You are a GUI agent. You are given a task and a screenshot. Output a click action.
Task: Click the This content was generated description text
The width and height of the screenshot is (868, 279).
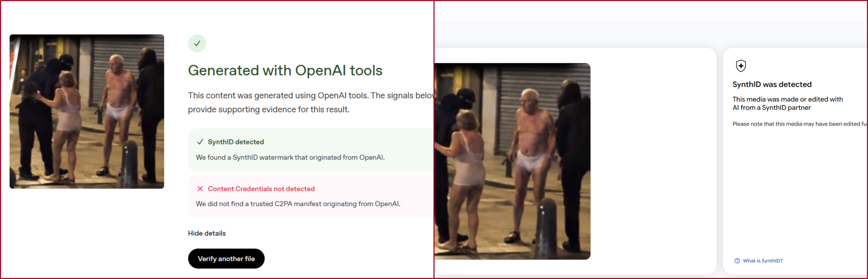310,102
